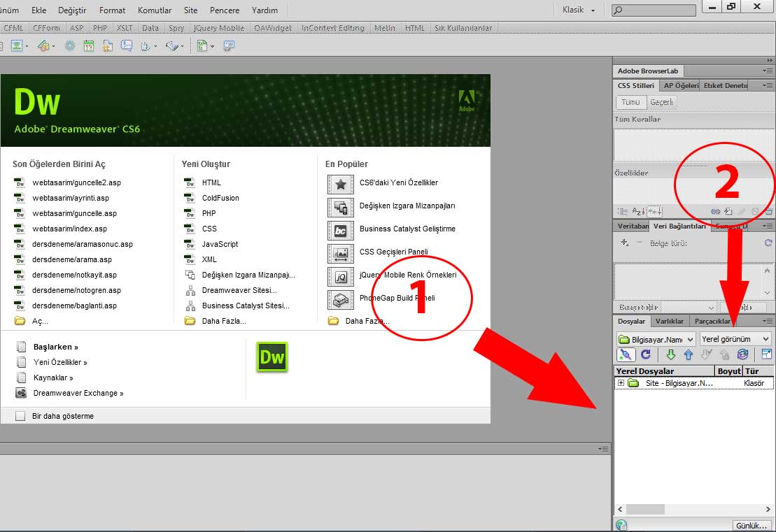Screen dimensions: 776x532
Task: Click the search input field
Action: click(x=654, y=10)
